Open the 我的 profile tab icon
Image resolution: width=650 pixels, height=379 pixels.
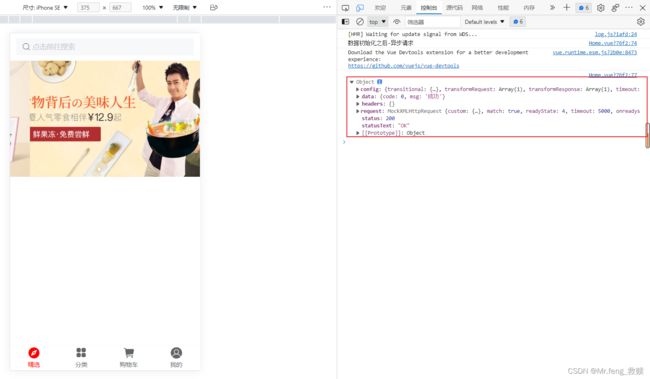pos(176,353)
